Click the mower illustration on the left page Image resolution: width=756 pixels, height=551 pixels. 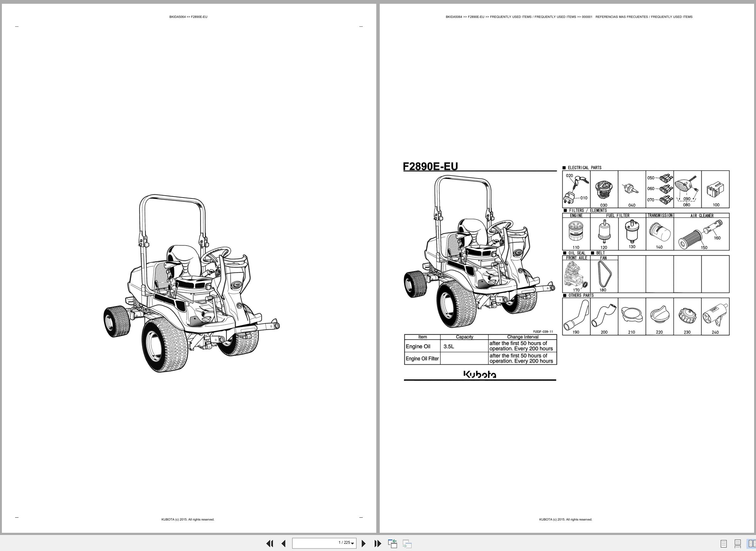coord(191,283)
